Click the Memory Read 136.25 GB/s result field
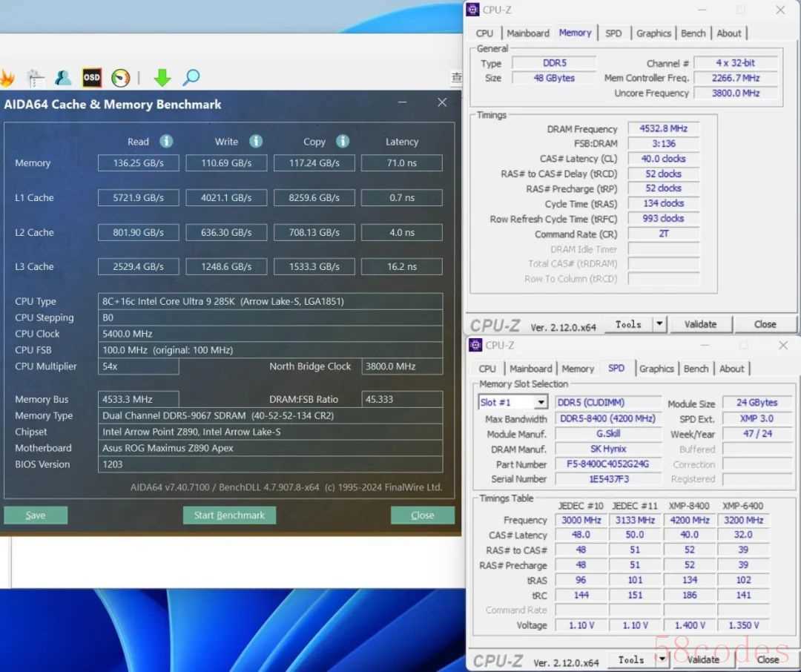Image resolution: width=801 pixels, height=672 pixels. (138, 163)
